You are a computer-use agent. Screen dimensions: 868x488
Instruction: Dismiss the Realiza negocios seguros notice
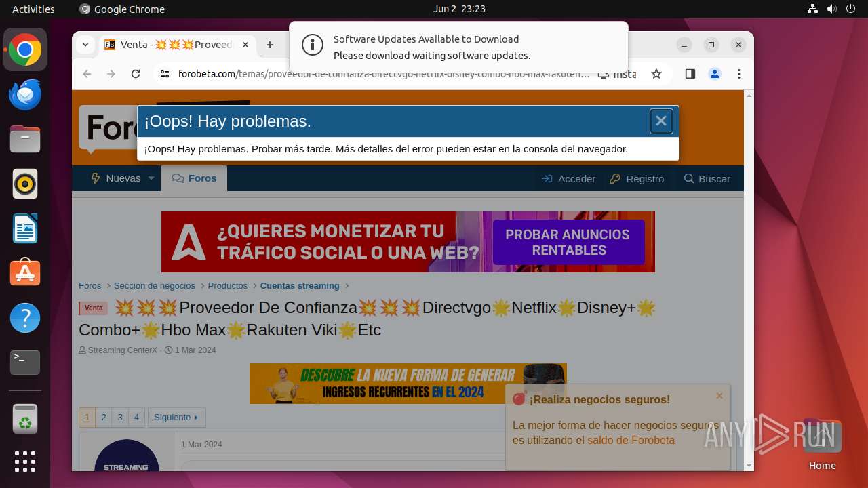click(719, 396)
